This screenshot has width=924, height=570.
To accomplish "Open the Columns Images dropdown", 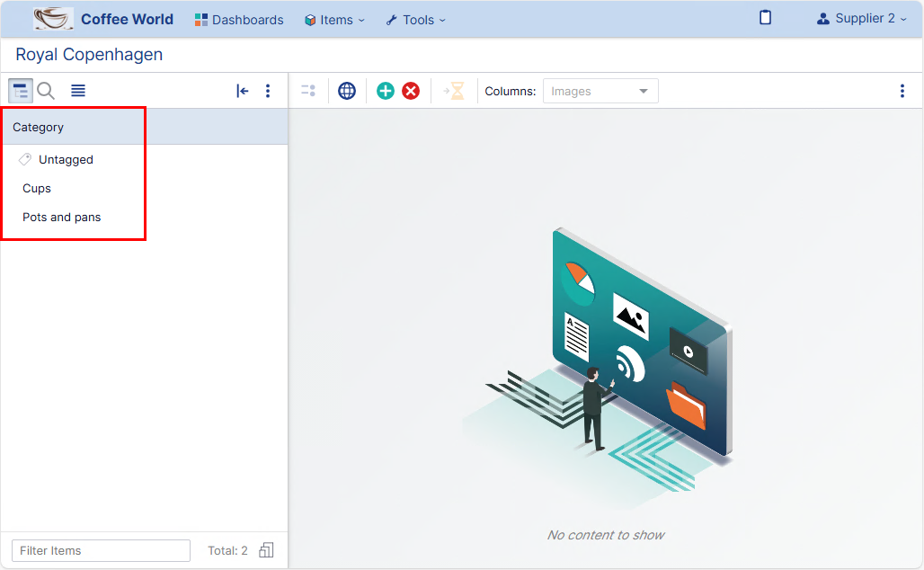I will [x=600, y=92].
